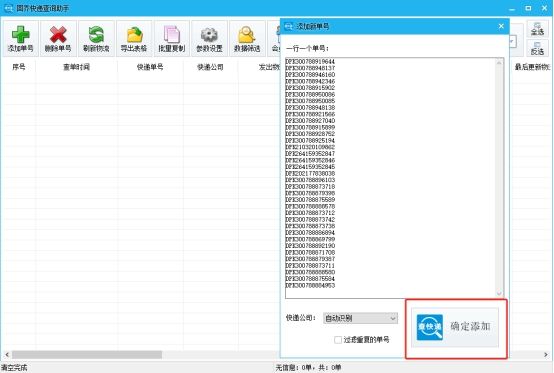554x373 pixels.
Task: Click the tracking number ending 873711
Action: 310,265
